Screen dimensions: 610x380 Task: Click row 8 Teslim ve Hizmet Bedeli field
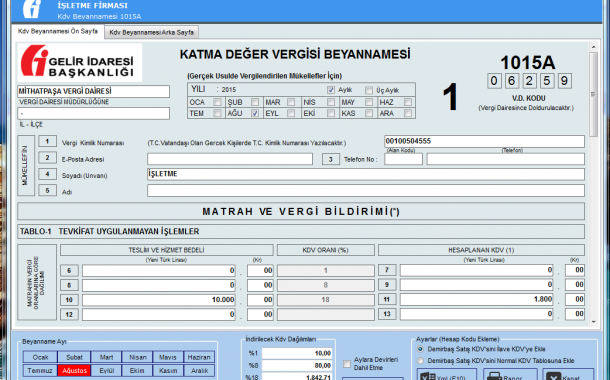pos(159,285)
